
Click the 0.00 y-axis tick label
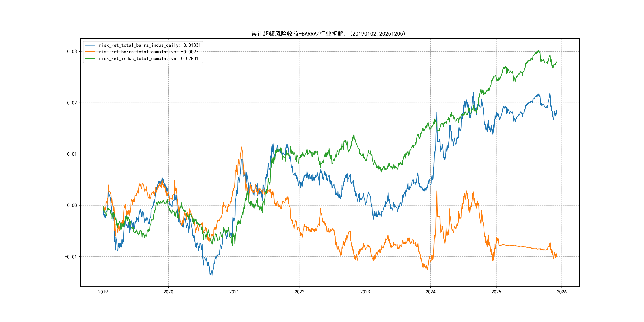point(72,206)
